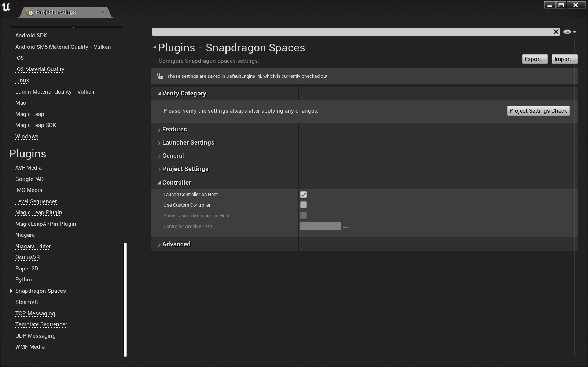The height and width of the screenshot is (367, 588).
Task: Open Magic Leap Plugin settings
Action: tap(38, 212)
